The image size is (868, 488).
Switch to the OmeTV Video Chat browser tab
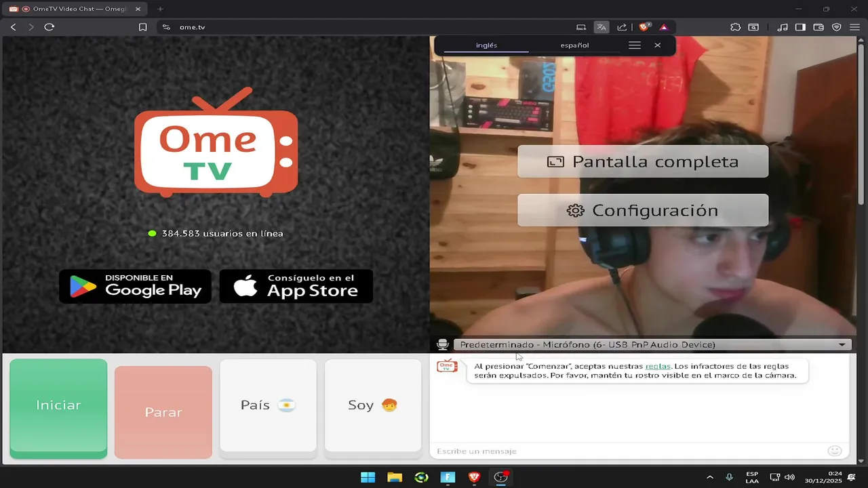[73, 9]
